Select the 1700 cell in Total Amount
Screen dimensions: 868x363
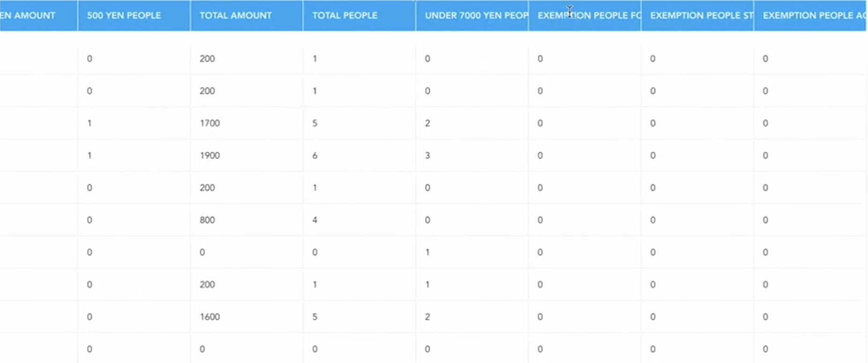pos(210,123)
